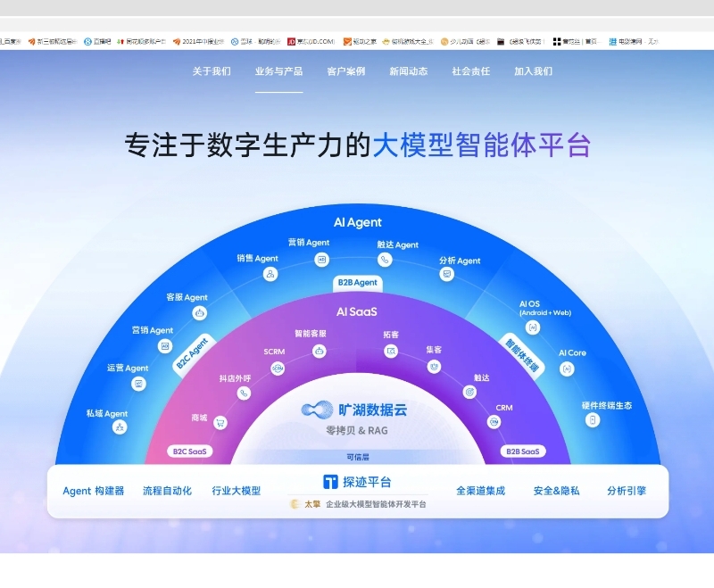Click the 商城 shopping cart icon
Screen dimensions: 714x588
[x=220, y=423]
